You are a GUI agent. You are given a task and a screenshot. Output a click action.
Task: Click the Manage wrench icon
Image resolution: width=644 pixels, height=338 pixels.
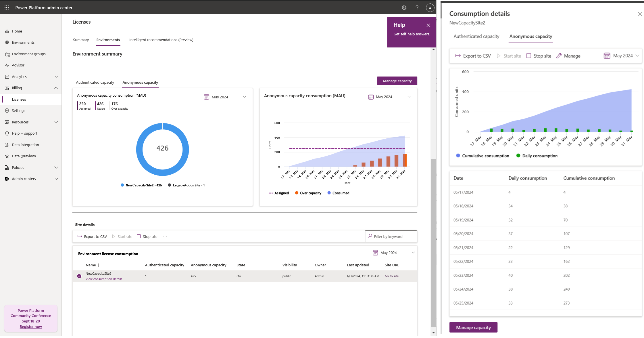pos(559,56)
